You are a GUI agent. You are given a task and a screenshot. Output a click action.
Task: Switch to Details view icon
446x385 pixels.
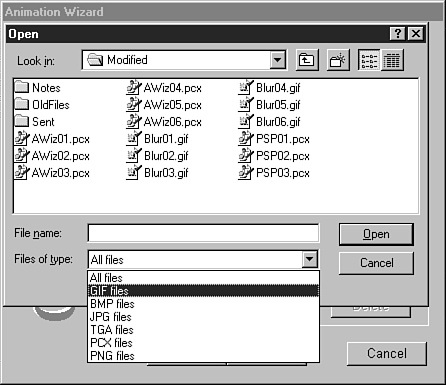pos(392,60)
